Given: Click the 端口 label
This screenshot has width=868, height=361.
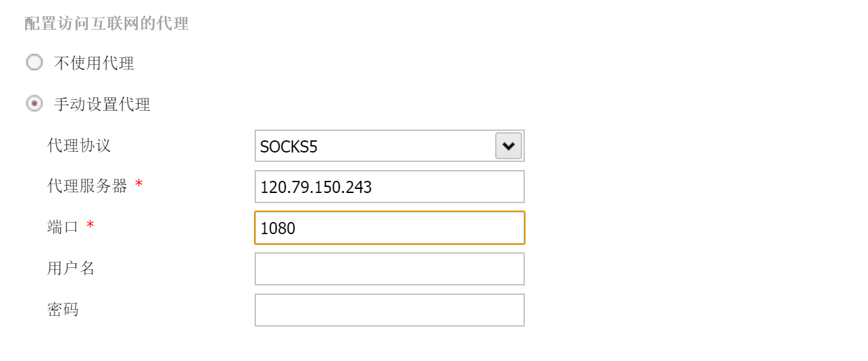Looking at the screenshot, I should tap(63, 227).
